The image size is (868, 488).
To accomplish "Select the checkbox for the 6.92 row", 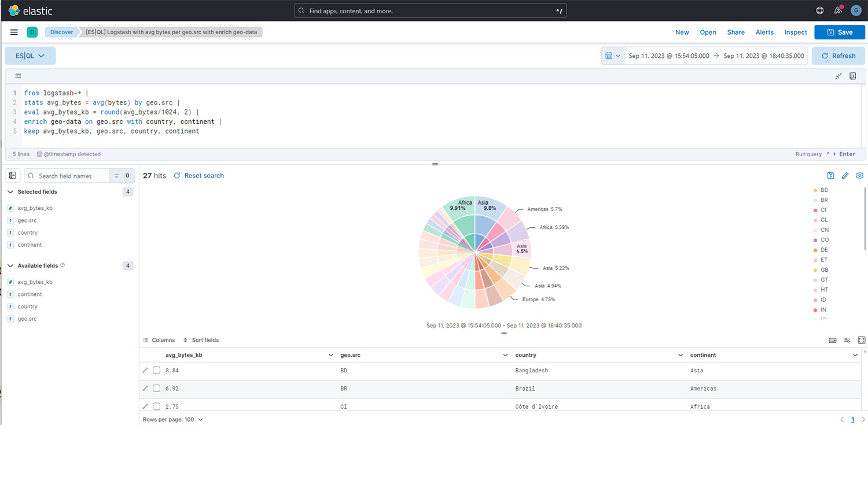I will coord(156,389).
